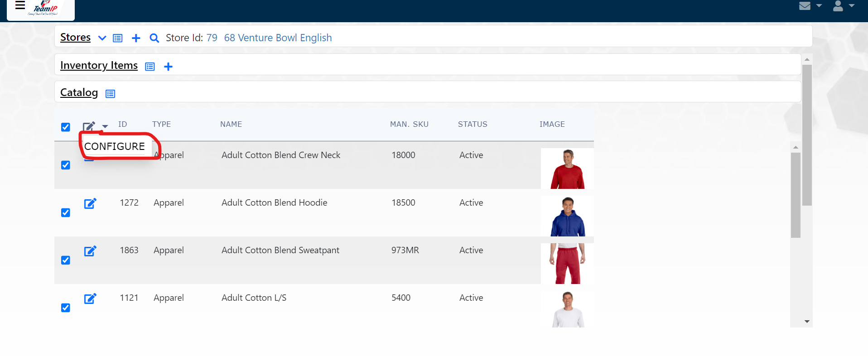The height and width of the screenshot is (356, 868).
Task: Open the Inventory Items list icon
Action: pos(150,67)
